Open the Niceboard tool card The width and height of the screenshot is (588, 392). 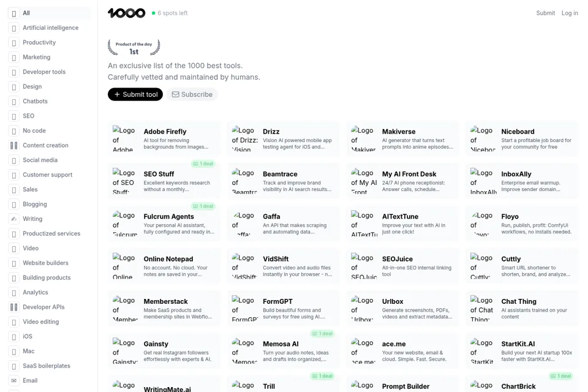pos(522,139)
